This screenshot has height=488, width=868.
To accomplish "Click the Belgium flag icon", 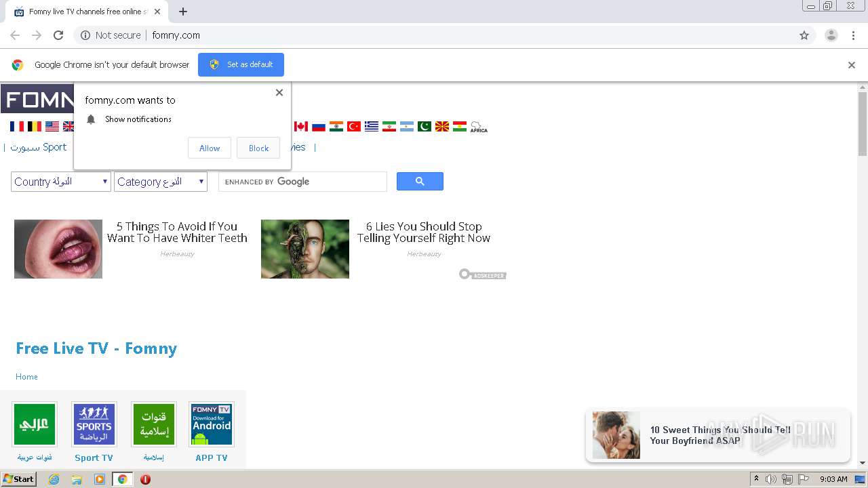I will tap(34, 126).
